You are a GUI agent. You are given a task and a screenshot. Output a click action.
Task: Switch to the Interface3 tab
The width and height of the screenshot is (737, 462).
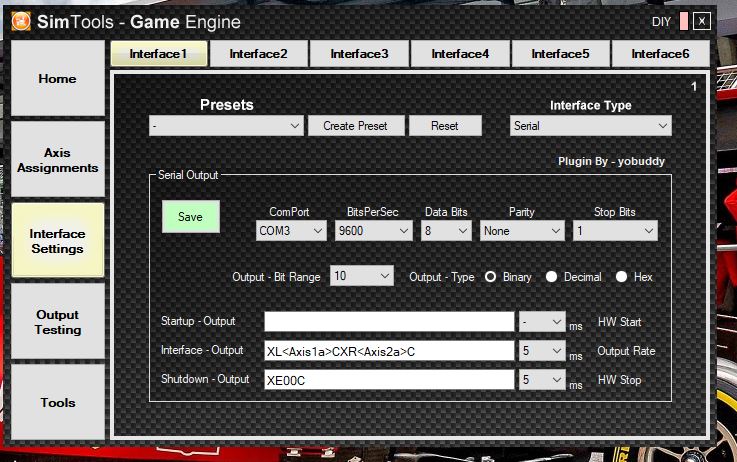360,54
